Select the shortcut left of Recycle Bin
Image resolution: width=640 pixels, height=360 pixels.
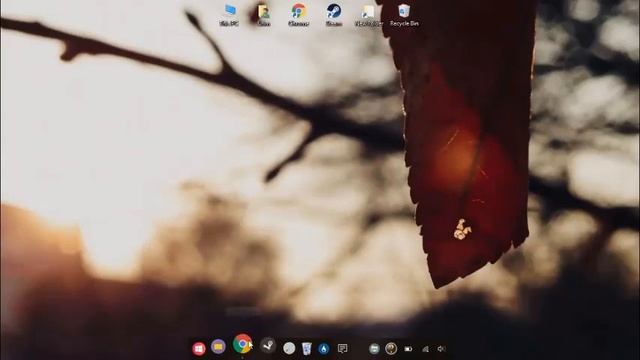coord(369,15)
